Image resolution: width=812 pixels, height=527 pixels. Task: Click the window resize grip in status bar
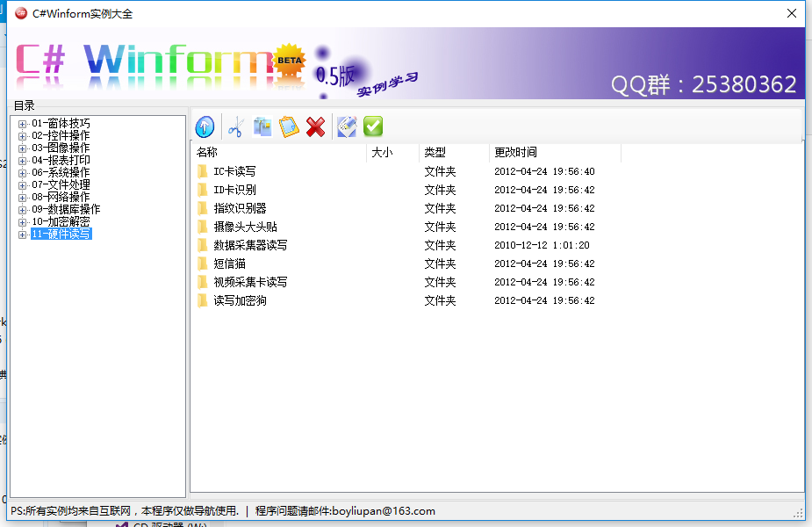tap(798, 512)
